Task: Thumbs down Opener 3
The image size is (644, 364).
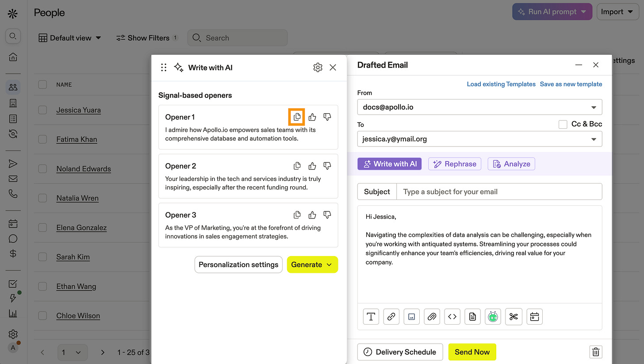Action: click(327, 215)
